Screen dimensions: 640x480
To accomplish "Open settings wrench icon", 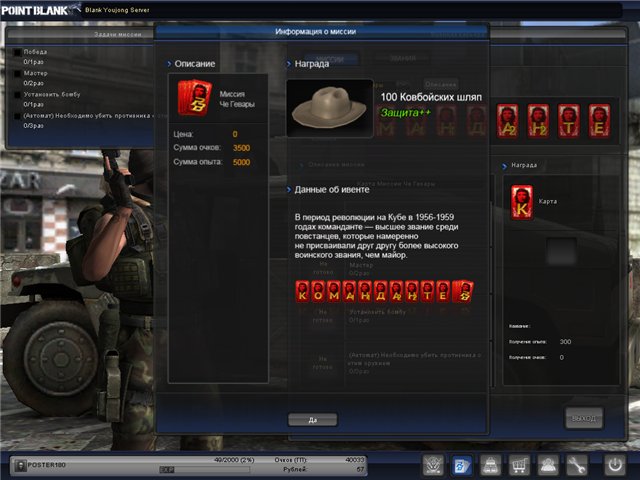I will (x=576, y=464).
